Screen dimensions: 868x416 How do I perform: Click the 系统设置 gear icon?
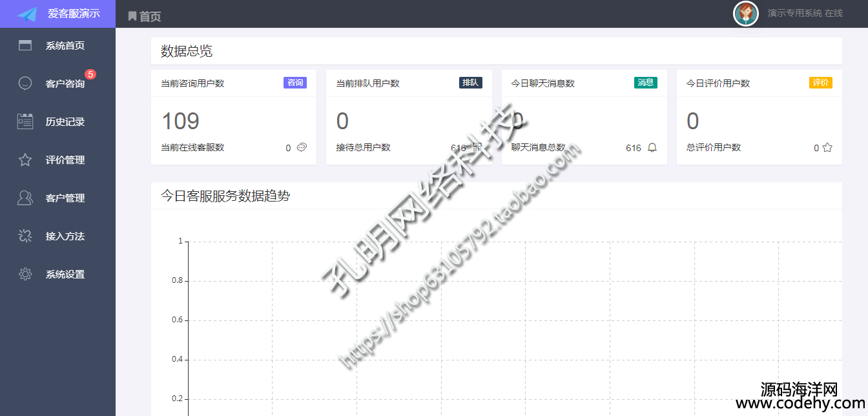pos(25,274)
